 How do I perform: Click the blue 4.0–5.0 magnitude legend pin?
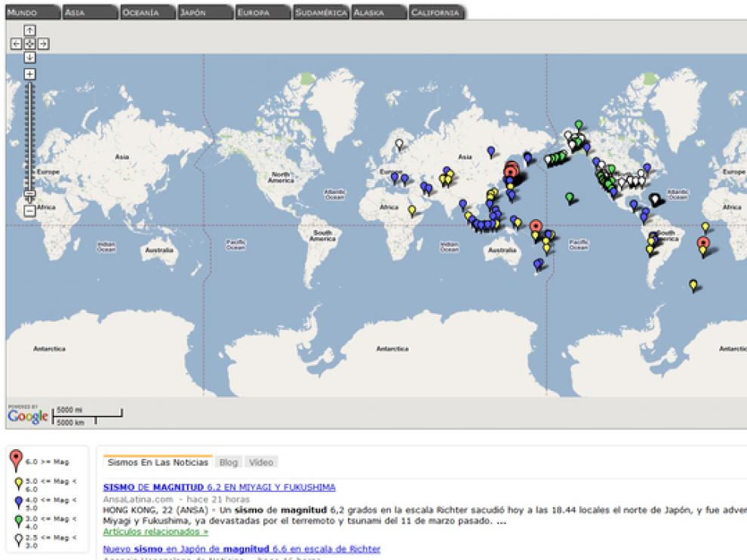(19, 503)
